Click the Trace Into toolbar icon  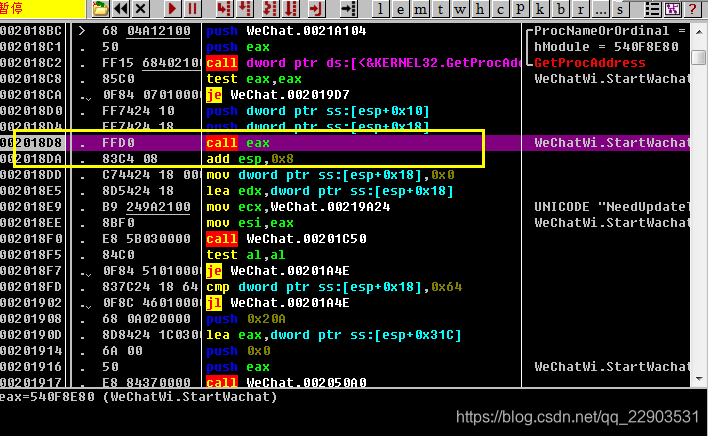click(x=270, y=9)
